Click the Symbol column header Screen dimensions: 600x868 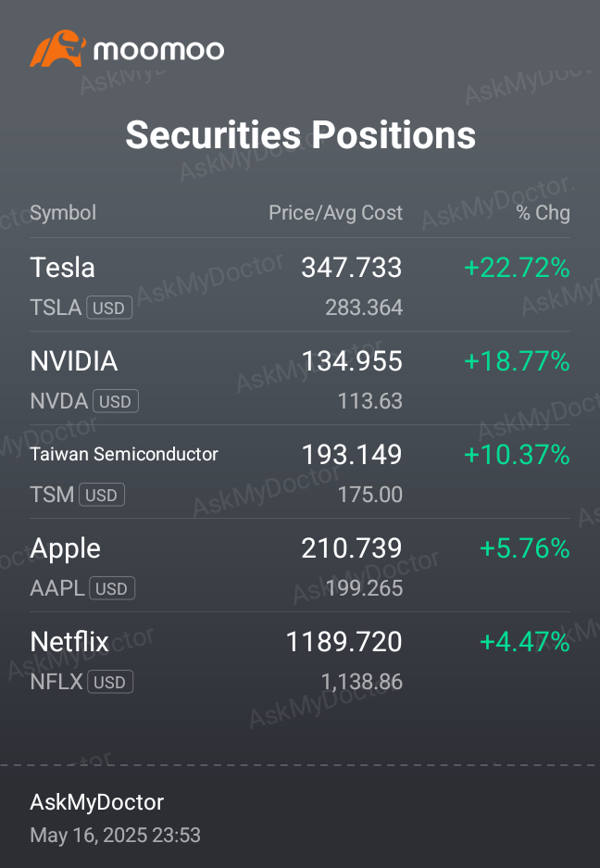63,212
